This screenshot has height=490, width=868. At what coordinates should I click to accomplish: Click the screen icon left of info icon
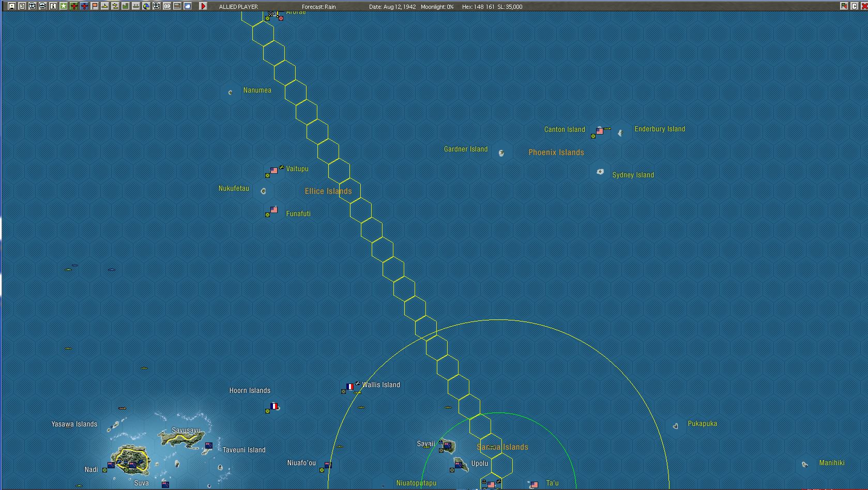(x=42, y=6)
